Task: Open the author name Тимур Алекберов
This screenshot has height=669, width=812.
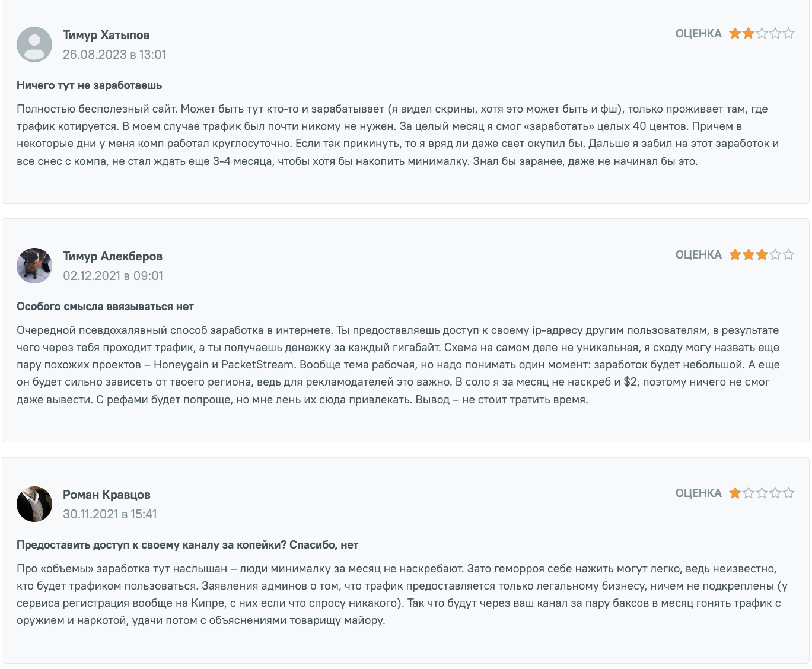Action: pyautogui.click(x=113, y=256)
